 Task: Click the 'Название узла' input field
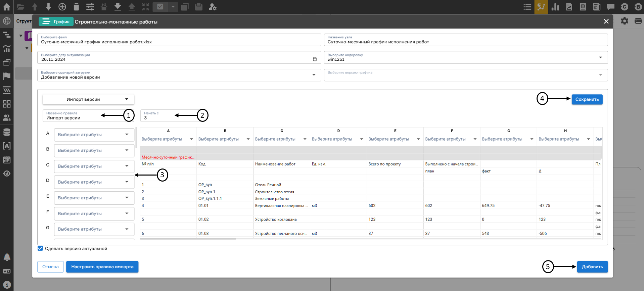click(x=466, y=40)
